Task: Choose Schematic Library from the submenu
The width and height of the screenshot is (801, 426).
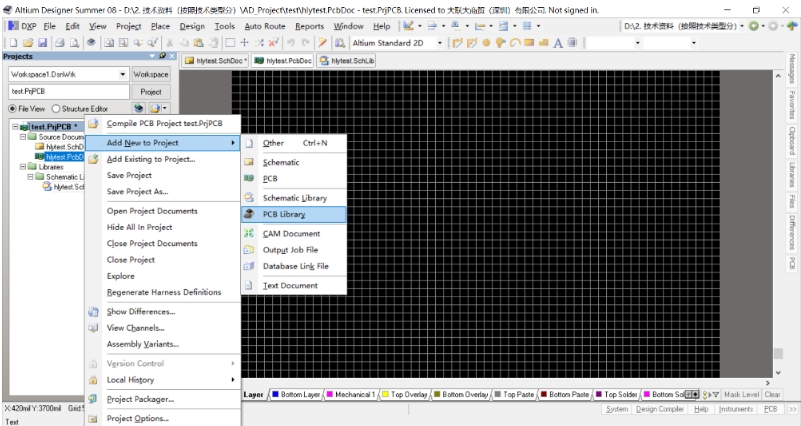Action: click(x=294, y=198)
